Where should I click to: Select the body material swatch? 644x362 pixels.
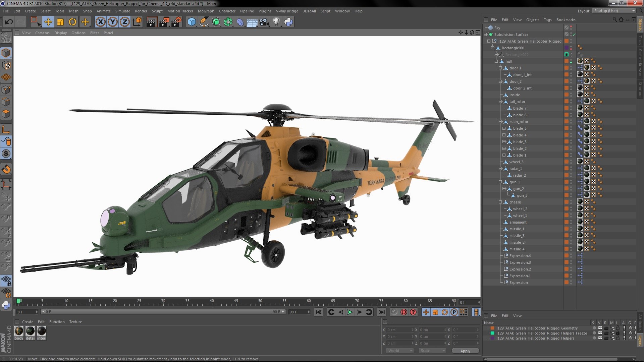click(19, 331)
